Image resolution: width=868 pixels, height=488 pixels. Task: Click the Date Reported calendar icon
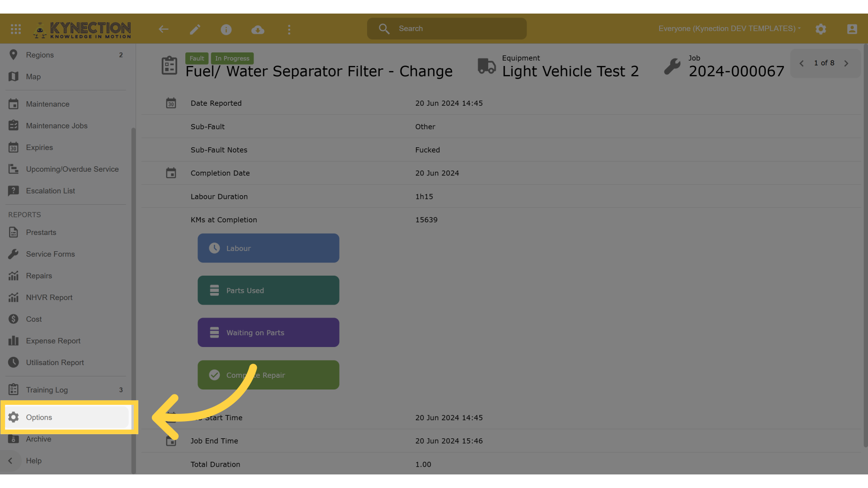coord(171,103)
